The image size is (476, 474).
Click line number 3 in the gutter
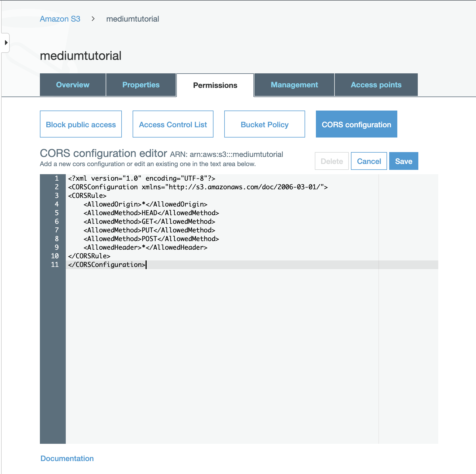tap(57, 196)
